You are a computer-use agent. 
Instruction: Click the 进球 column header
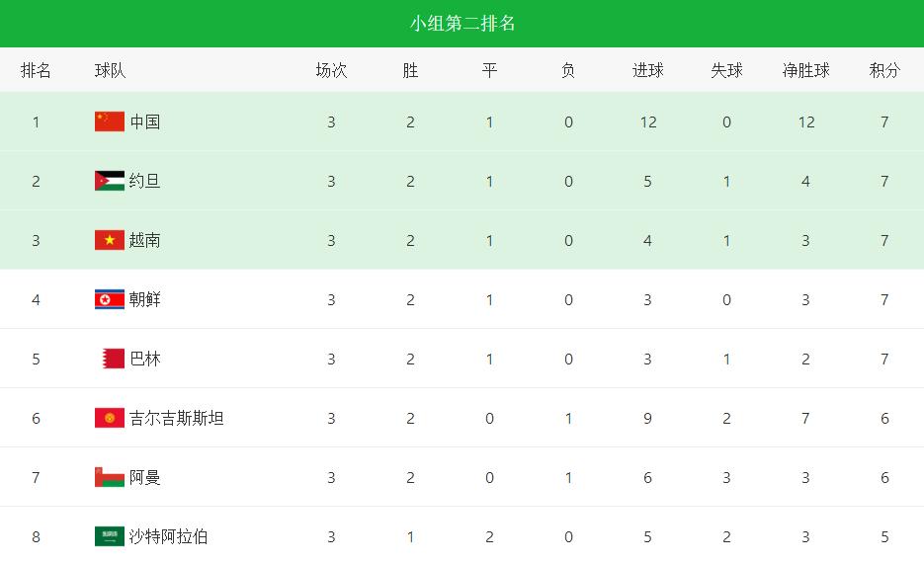[647, 70]
